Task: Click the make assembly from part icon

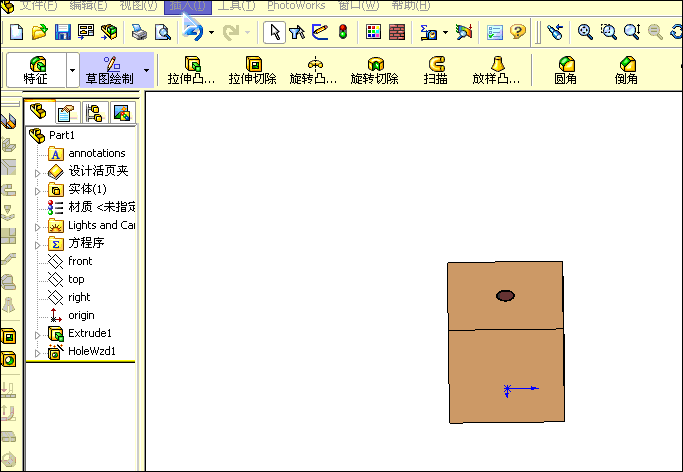Action: coord(109,32)
